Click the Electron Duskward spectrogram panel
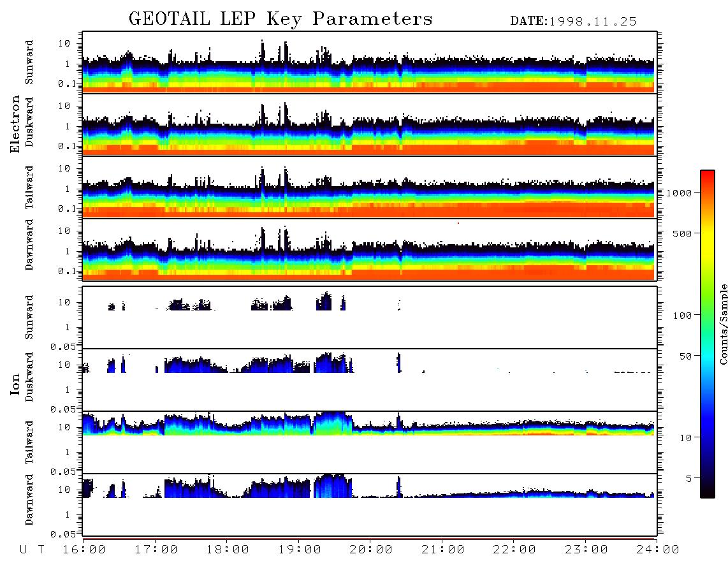Viewport: 728px width, 561px height. (x=370, y=124)
